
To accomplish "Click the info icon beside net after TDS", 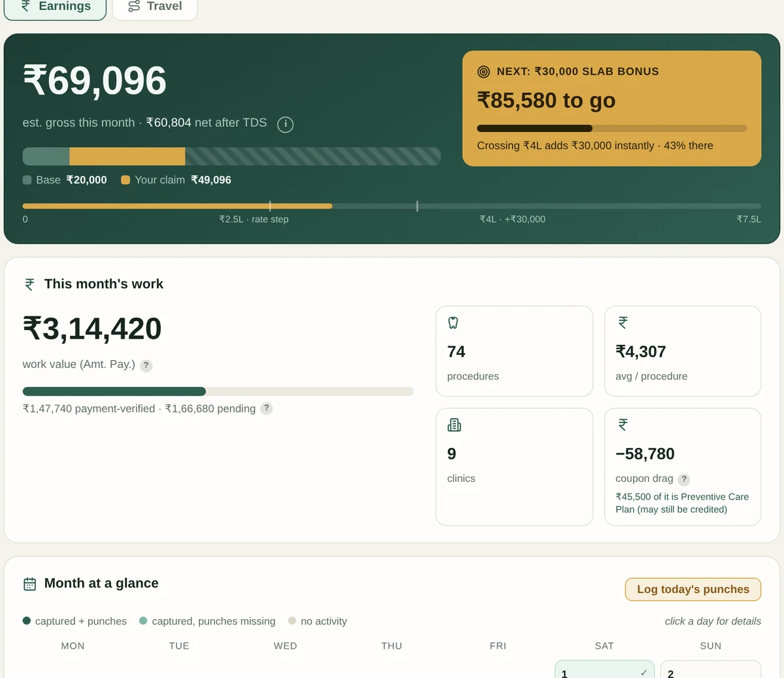I will point(286,124).
